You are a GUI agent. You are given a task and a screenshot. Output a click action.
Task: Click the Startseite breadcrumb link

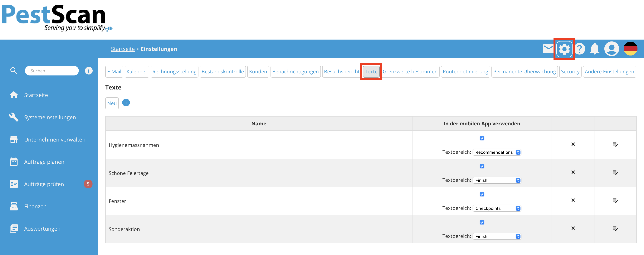(x=123, y=49)
